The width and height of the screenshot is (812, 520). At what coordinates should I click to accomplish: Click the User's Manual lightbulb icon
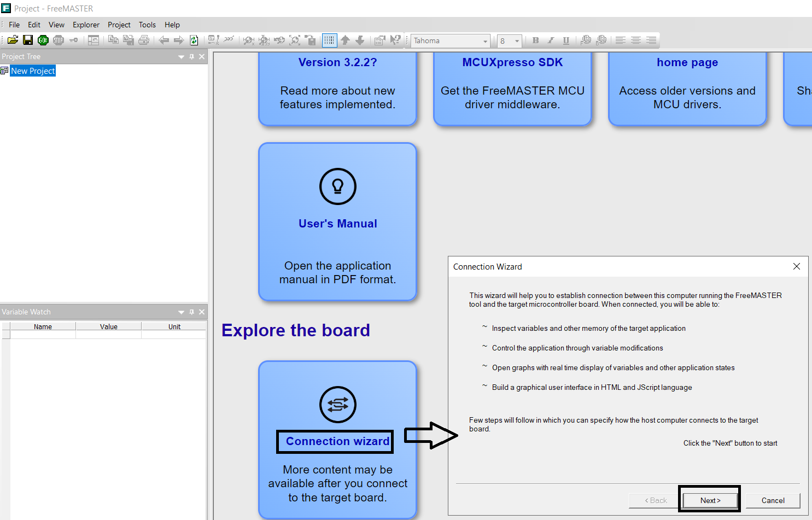point(338,186)
